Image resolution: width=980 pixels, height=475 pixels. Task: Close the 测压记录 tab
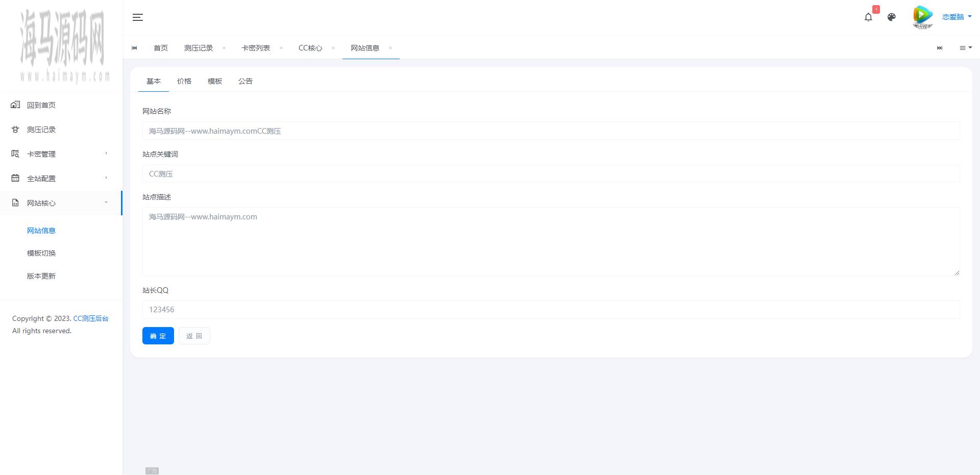[x=224, y=48]
